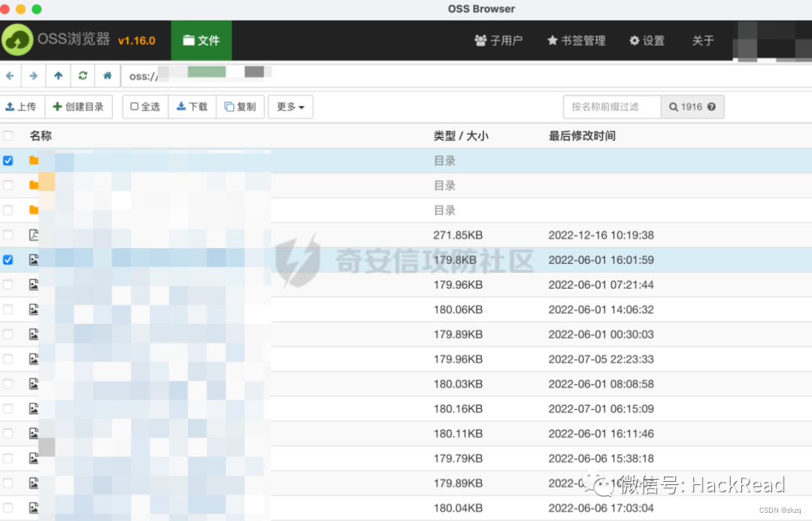812x521 pixels.
Task: Click the 下载 download button
Action: pyautogui.click(x=192, y=107)
